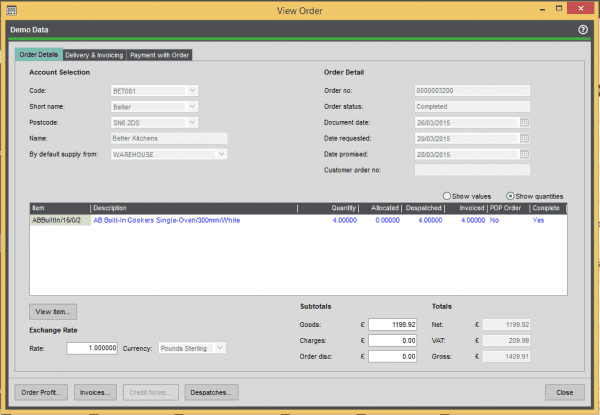
Task: Click the Name Better Kitchens field
Action: pos(169,138)
